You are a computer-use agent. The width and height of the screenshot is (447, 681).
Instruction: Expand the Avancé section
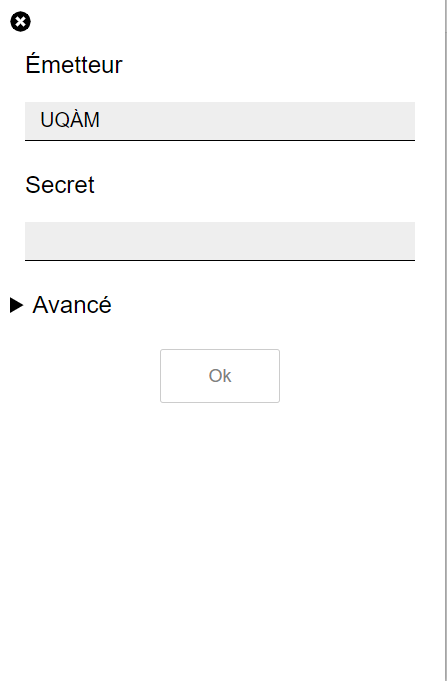point(61,305)
